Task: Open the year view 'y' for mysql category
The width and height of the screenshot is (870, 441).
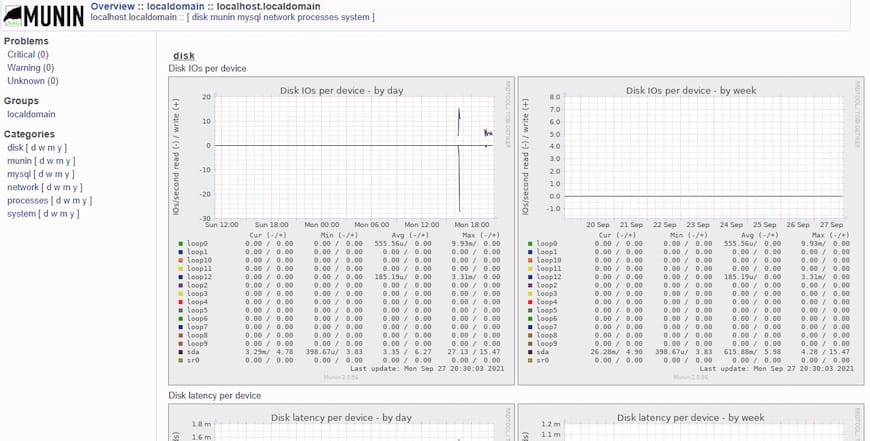Action: coord(67,174)
